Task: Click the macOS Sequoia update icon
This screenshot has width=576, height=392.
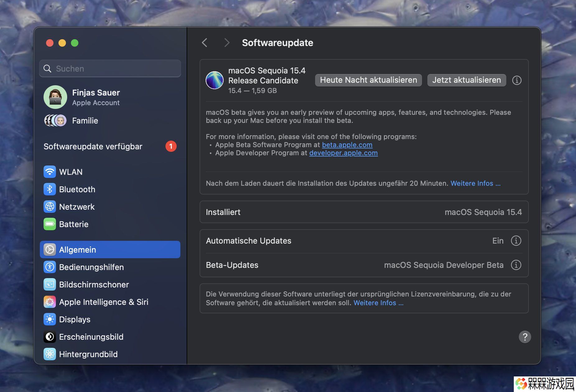Action: (215, 80)
